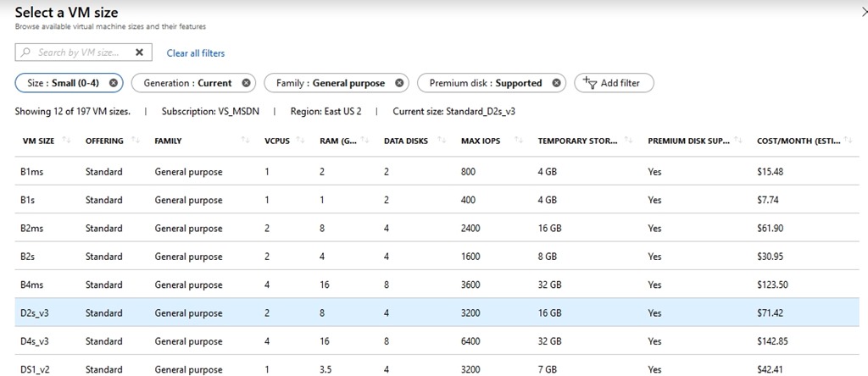Click the Clear all filters link

click(x=196, y=53)
